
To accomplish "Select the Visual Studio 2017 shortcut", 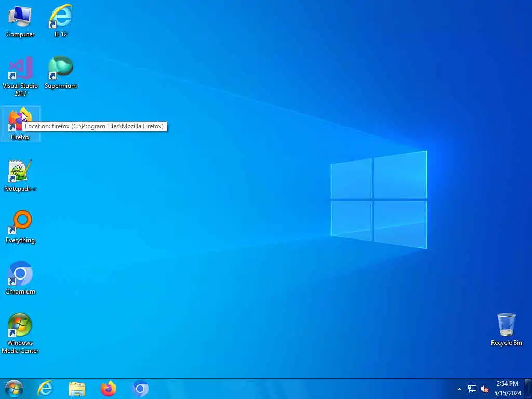I will pos(20,76).
